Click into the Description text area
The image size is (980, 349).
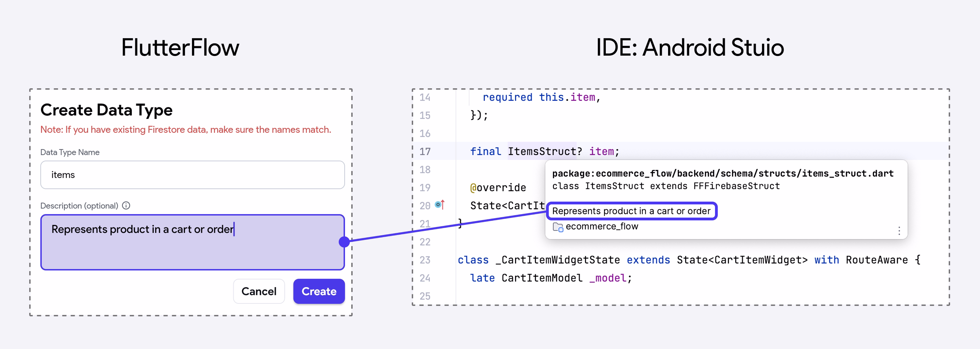pos(193,242)
